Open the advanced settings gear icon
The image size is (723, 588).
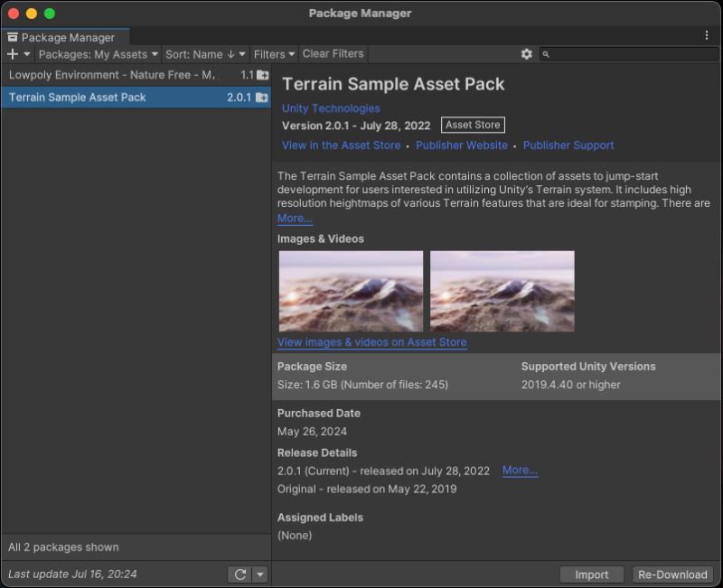click(527, 54)
